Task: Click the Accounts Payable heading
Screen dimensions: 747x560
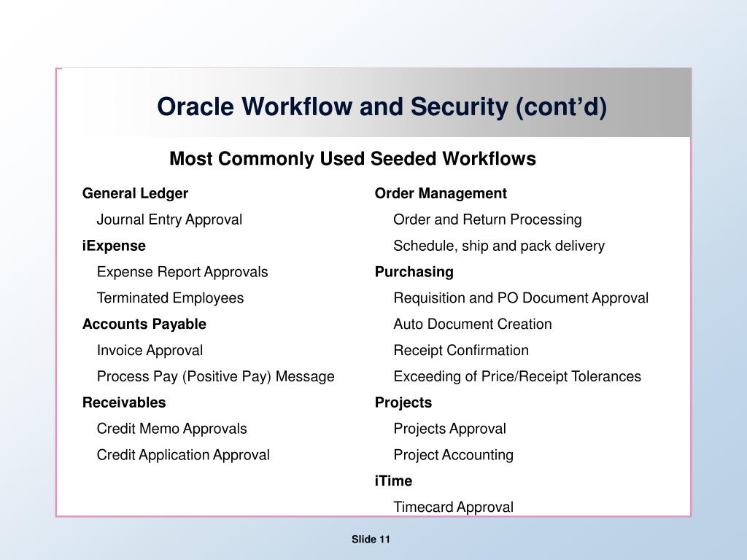Action: click(144, 324)
